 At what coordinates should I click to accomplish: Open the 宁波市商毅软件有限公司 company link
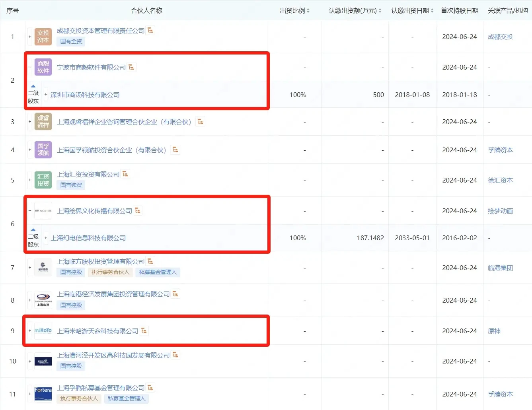tap(91, 68)
